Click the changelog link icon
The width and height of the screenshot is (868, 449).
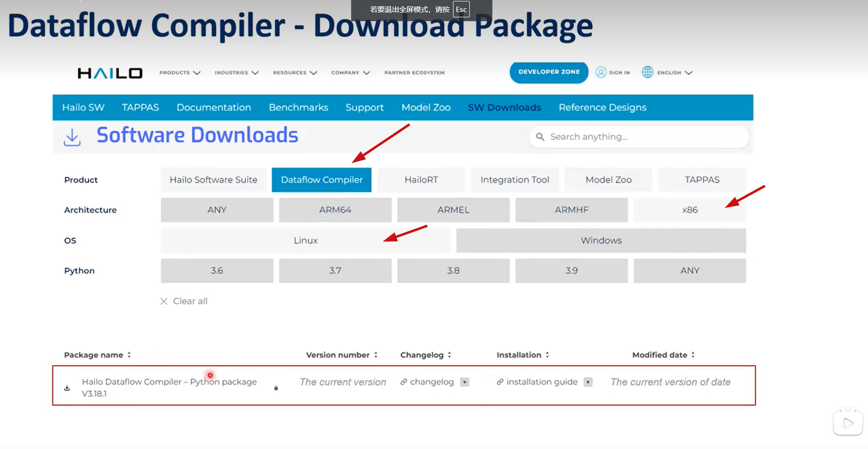[x=404, y=382]
